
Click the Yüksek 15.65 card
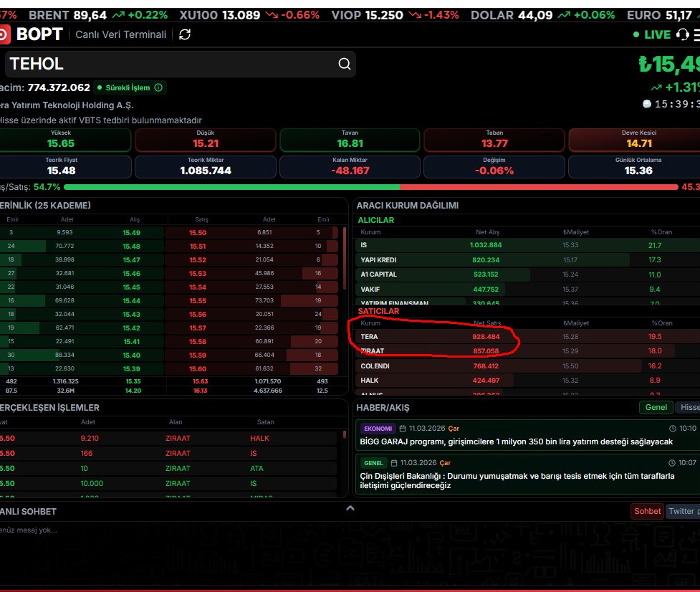coord(65,140)
